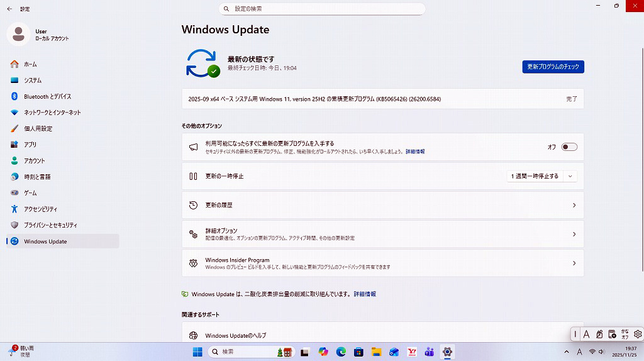Open the Windows Start menu
The width and height of the screenshot is (644, 361).
[x=197, y=352]
